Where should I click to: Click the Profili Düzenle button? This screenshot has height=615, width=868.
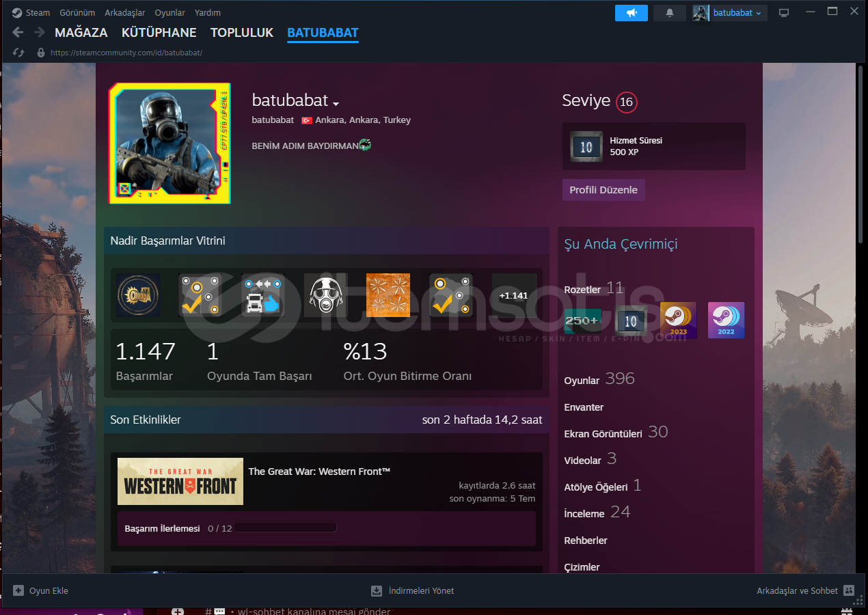(603, 190)
